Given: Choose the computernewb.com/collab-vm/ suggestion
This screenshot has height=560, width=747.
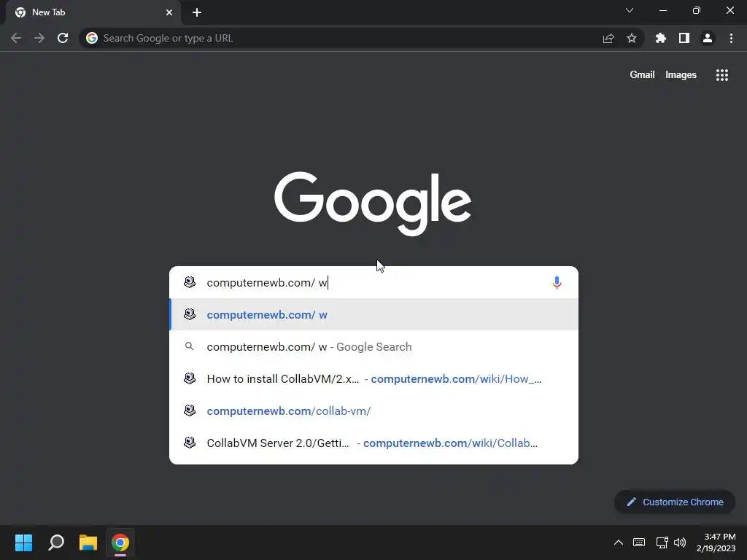Looking at the screenshot, I should [374, 411].
